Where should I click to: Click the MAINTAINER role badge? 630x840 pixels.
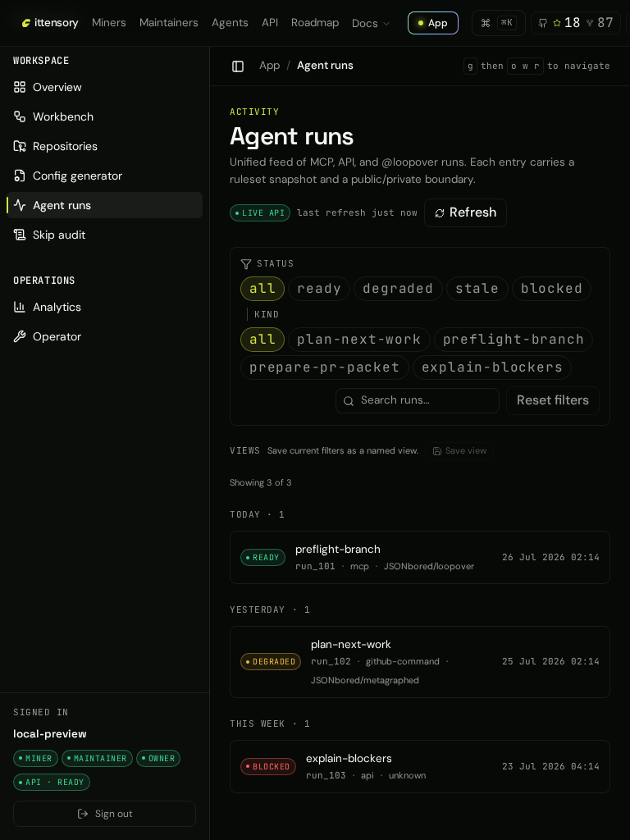tap(97, 759)
